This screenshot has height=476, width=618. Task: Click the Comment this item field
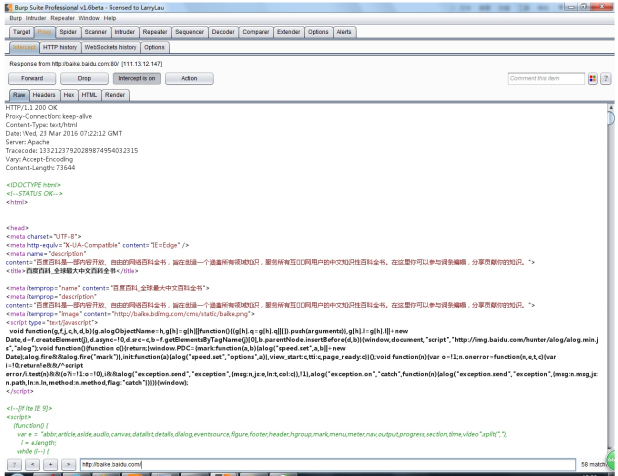(x=546, y=78)
